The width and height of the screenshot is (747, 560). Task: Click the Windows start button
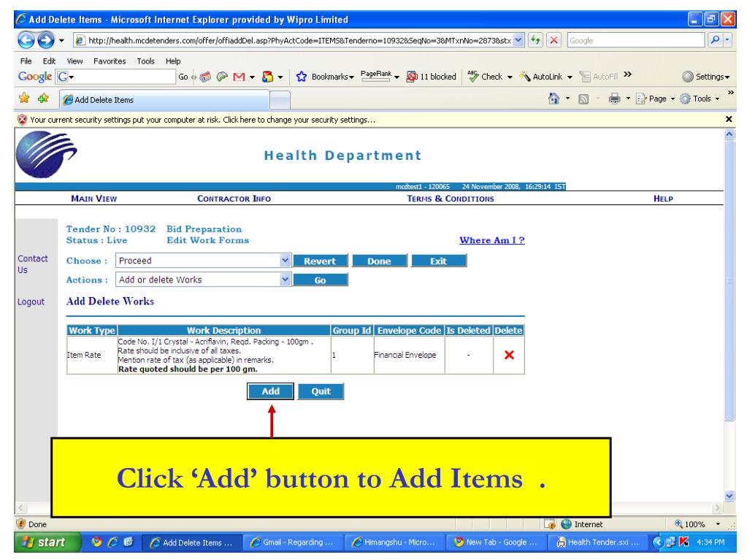(46, 542)
